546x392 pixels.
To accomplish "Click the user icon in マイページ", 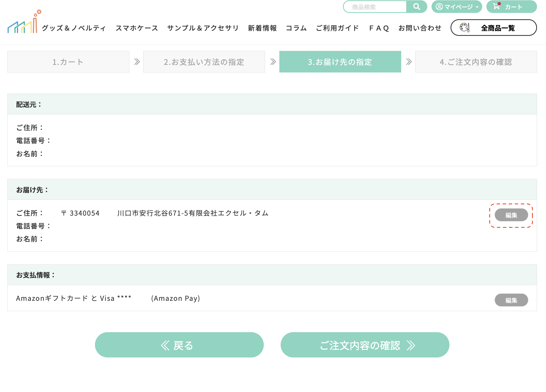I will (x=439, y=7).
